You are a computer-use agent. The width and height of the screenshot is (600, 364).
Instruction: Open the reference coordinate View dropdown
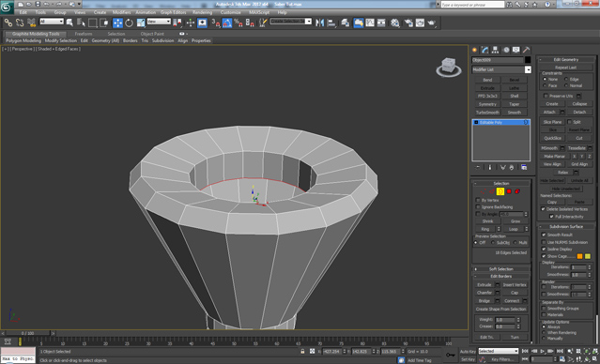pyautogui.click(x=159, y=22)
